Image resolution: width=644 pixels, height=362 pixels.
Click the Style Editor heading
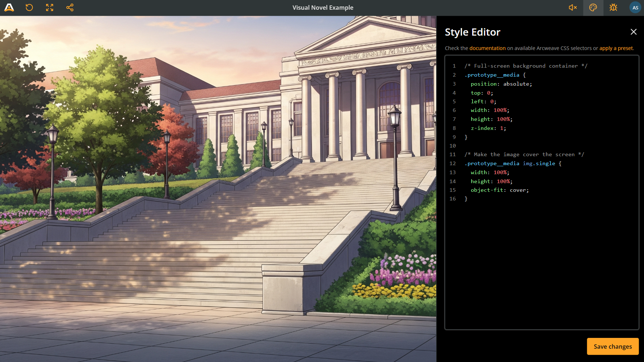473,32
